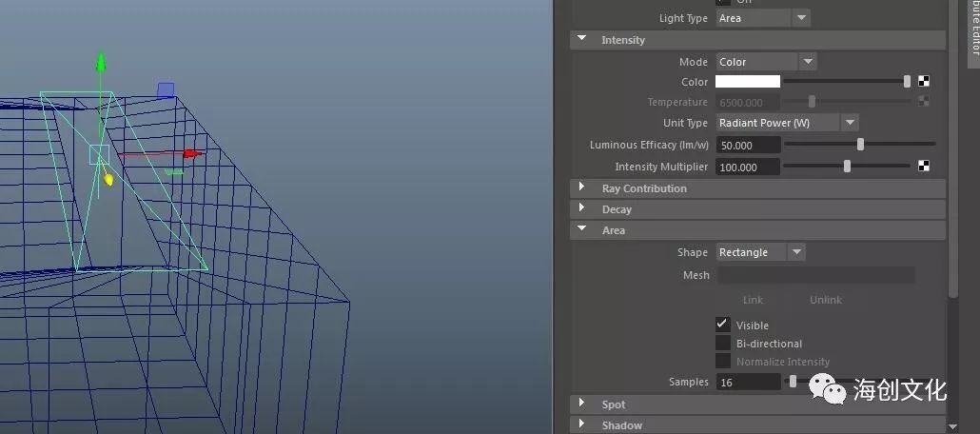Viewport: 980px width, 434px height.
Task: Open the Light Type dropdown
Action: point(764,18)
